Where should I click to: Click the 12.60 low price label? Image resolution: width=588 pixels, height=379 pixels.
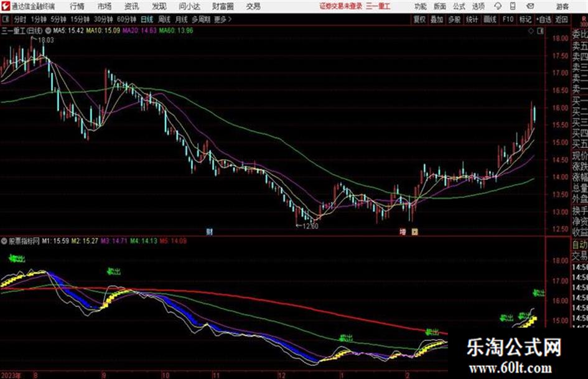(x=310, y=226)
